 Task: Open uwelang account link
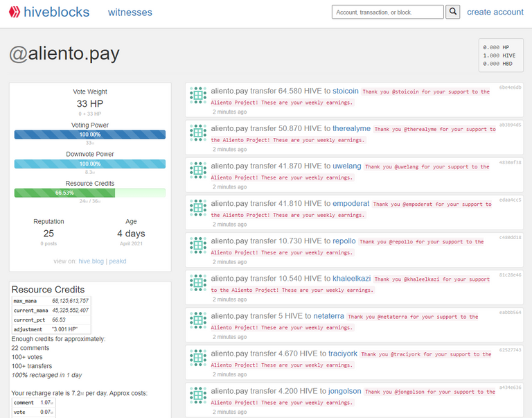(347, 166)
